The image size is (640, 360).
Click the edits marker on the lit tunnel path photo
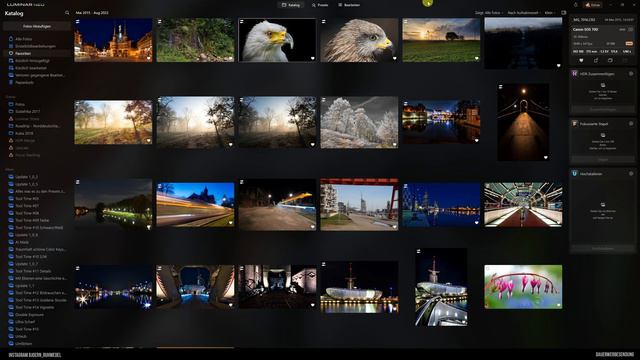(x=501, y=87)
